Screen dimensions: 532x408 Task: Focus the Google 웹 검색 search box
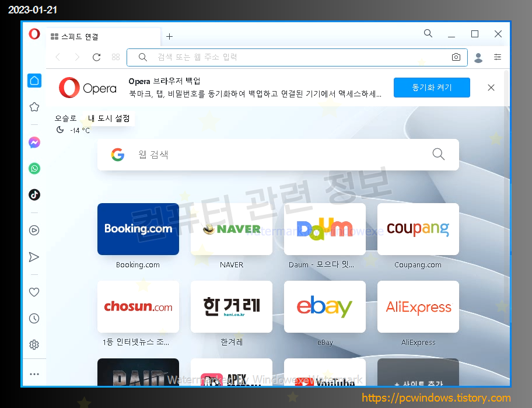278,155
